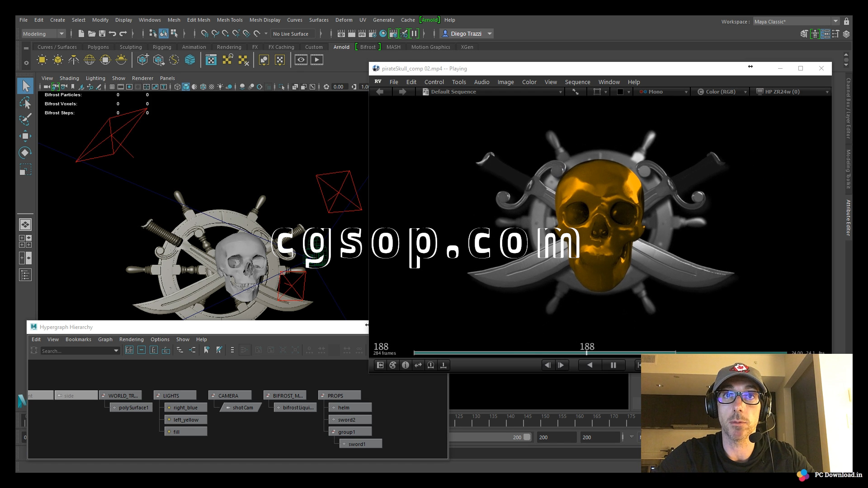The width and height of the screenshot is (868, 488).
Task: Click the IPR render button
Action: [x=362, y=33]
